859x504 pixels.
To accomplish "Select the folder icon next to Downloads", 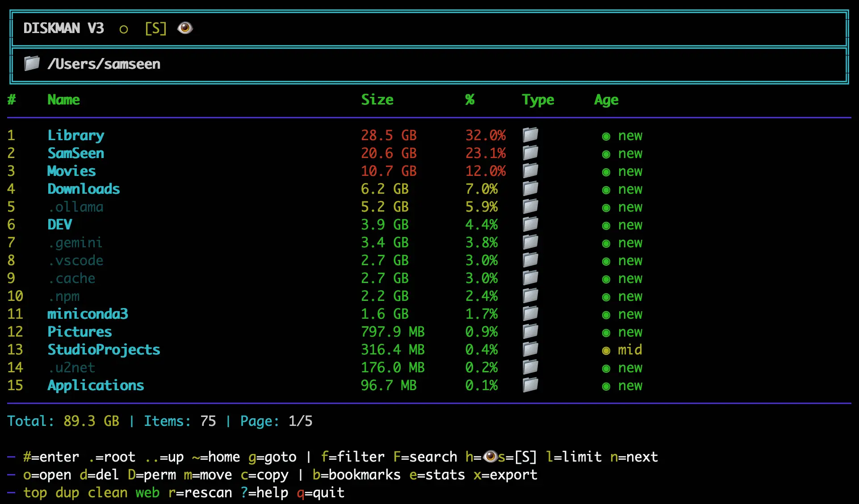I will click(530, 188).
